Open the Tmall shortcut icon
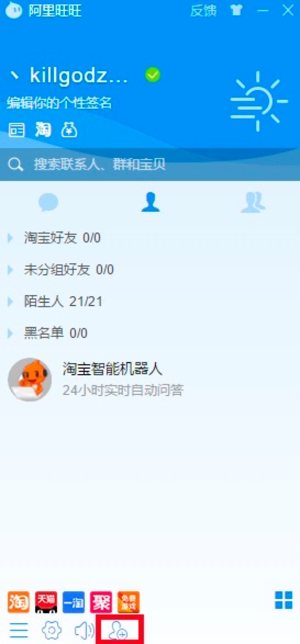The height and width of the screenshot is (644, 300). point(46,602)
